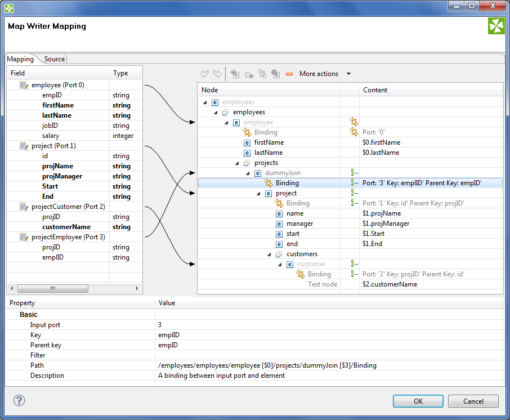Click the Binding icon under project node
The width and height of the screenshot is (510, 420).
(279, 203)
